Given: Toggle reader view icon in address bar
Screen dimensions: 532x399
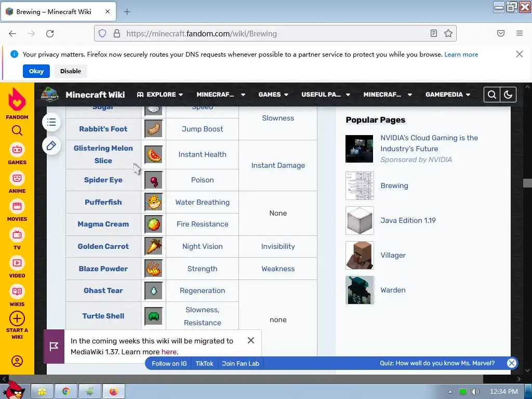Looking at the screenshot, I should click(434, 33).
